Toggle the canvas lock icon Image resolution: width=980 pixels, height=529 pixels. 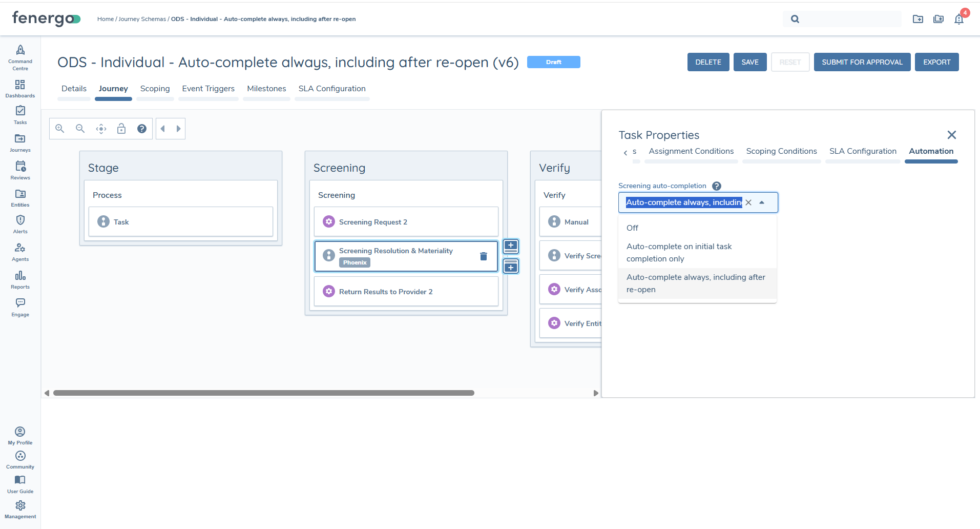pos(121,129)
